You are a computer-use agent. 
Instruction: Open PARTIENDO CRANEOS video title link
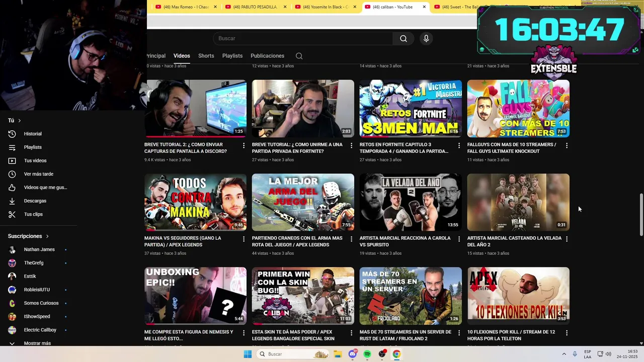click(297, 241)
